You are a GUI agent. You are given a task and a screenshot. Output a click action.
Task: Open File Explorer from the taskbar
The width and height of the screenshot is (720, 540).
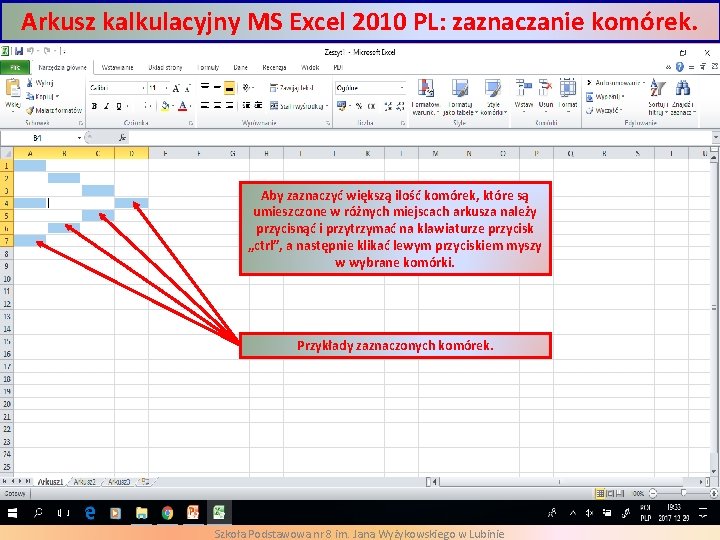pos(141,513)
